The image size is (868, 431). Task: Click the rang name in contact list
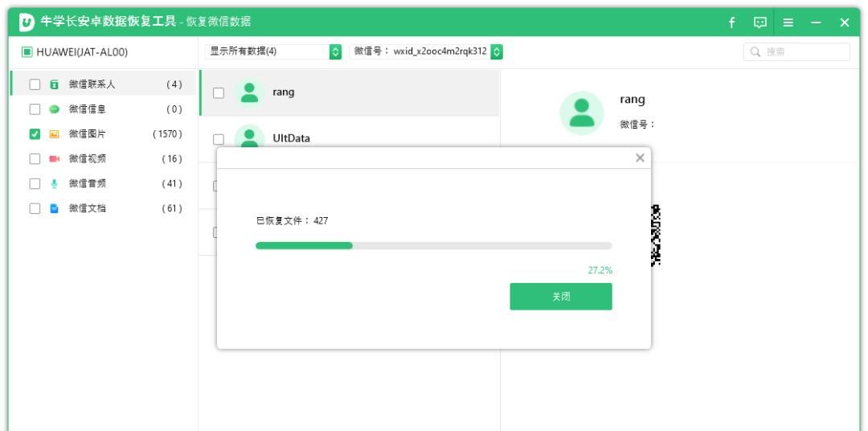(284, 92)
